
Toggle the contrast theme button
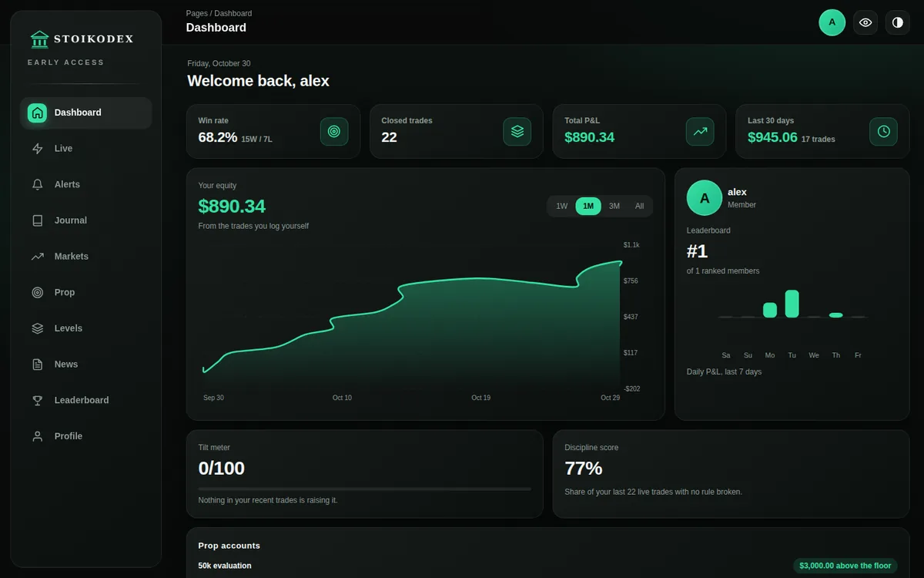[x=898, y=22]
